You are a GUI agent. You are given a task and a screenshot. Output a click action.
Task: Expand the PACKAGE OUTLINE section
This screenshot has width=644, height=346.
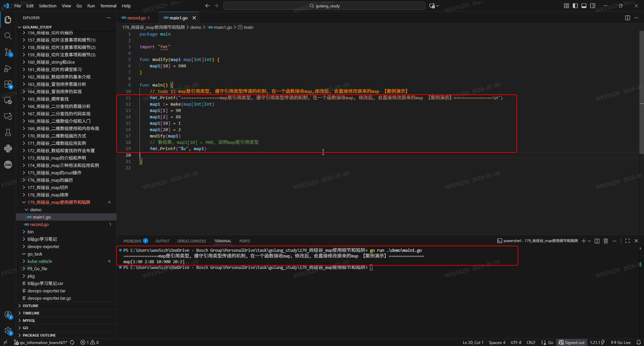coord(66,335)
